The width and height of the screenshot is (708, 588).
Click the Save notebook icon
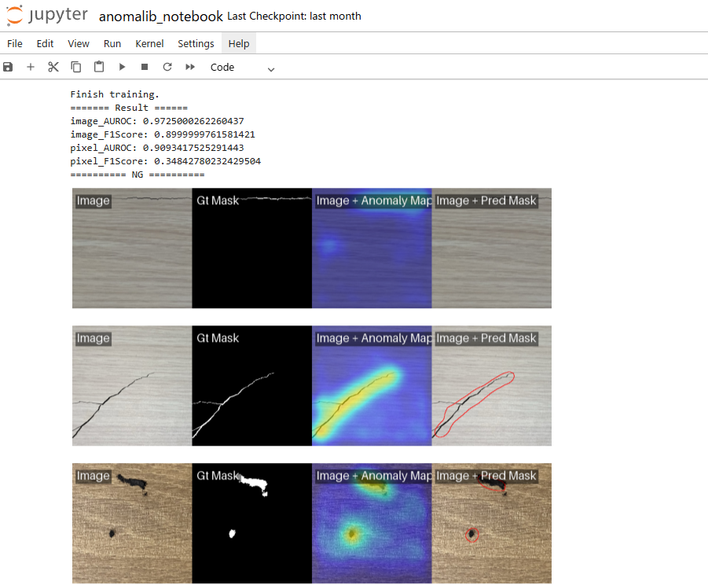click(x=9, y=68)
